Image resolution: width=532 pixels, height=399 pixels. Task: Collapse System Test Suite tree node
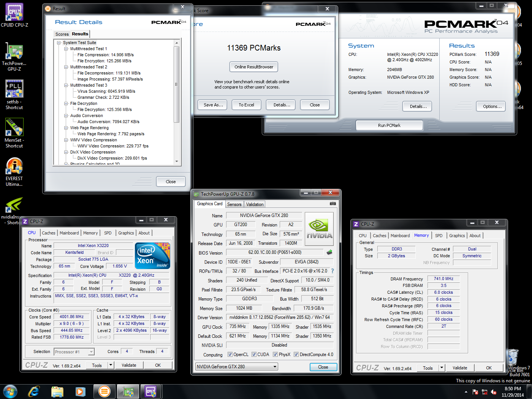59,43
